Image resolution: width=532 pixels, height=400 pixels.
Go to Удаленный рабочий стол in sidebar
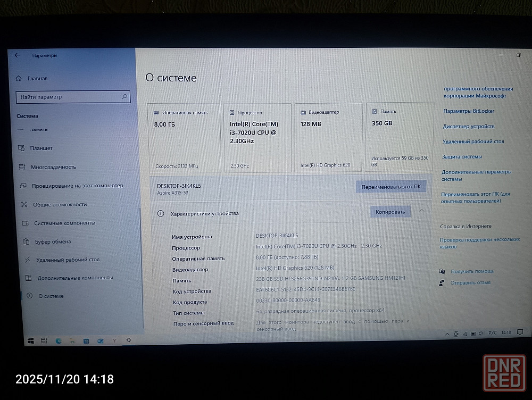(x=68, y=260)
